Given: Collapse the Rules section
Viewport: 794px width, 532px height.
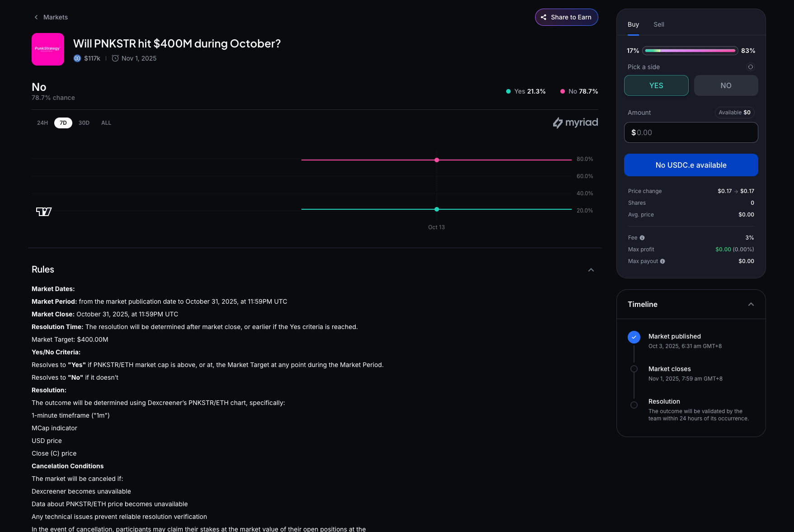Looking at the screenshot, I should click(591, 270).
